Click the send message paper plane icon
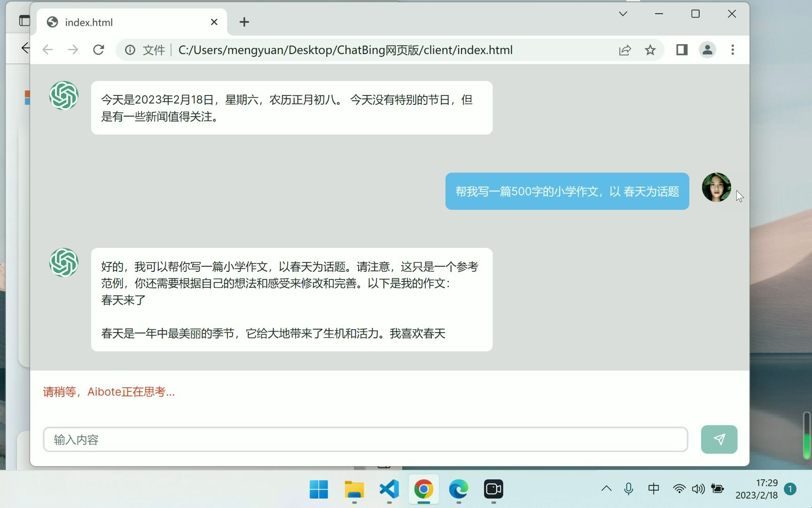 [718, 439]
